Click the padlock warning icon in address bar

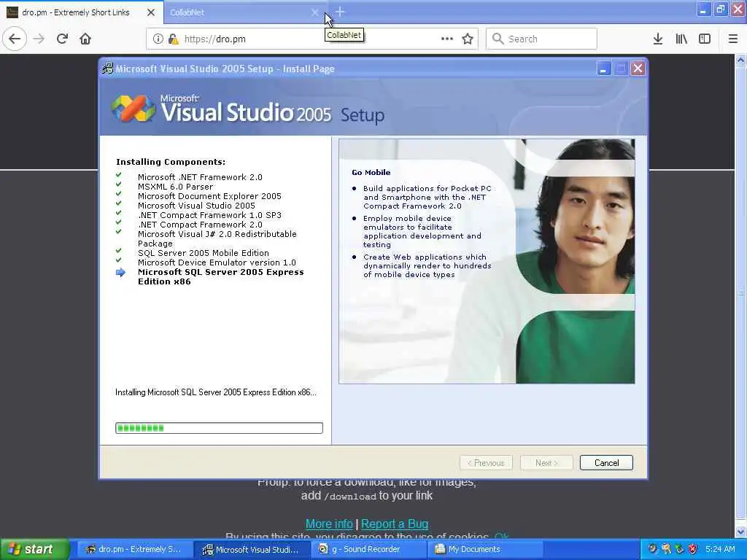(174, 39)
